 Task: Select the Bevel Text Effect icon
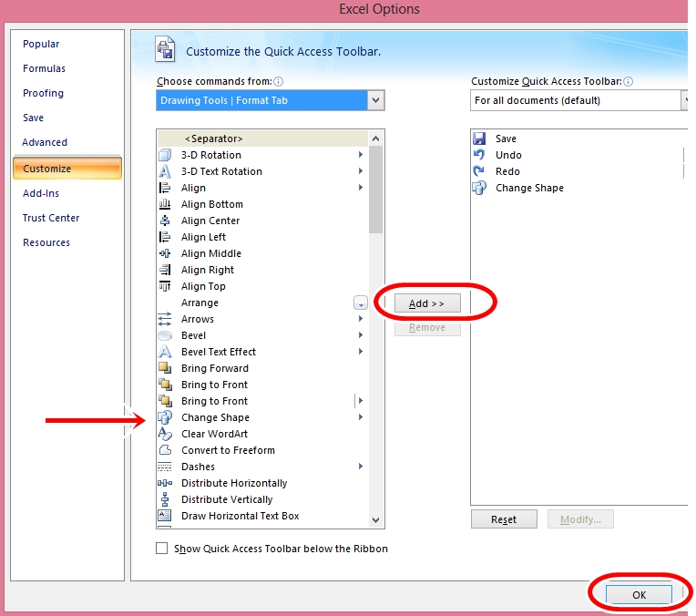(x=165, y=352)
